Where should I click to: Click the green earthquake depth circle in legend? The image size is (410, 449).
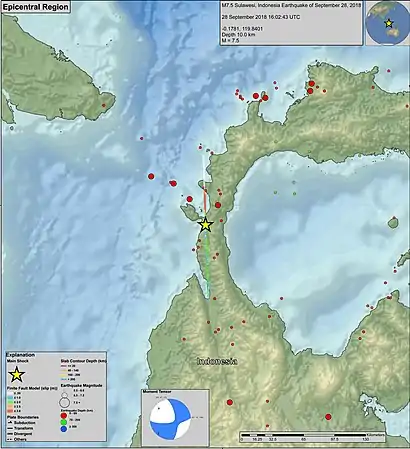64,422
